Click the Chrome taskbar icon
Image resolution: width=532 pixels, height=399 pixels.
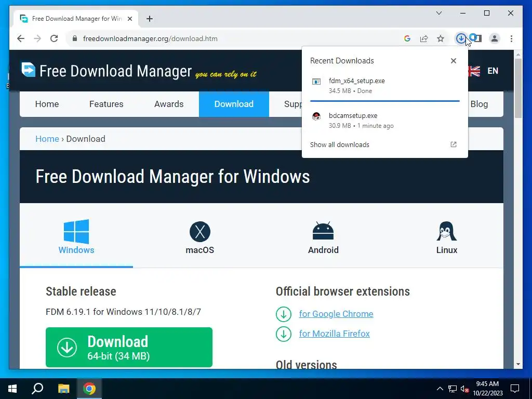click(89, 389)
